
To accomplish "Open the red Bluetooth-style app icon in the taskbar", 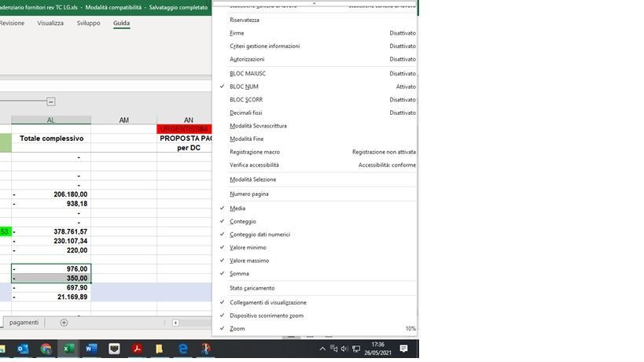I will pyautogui.click(x=205, y=349).
